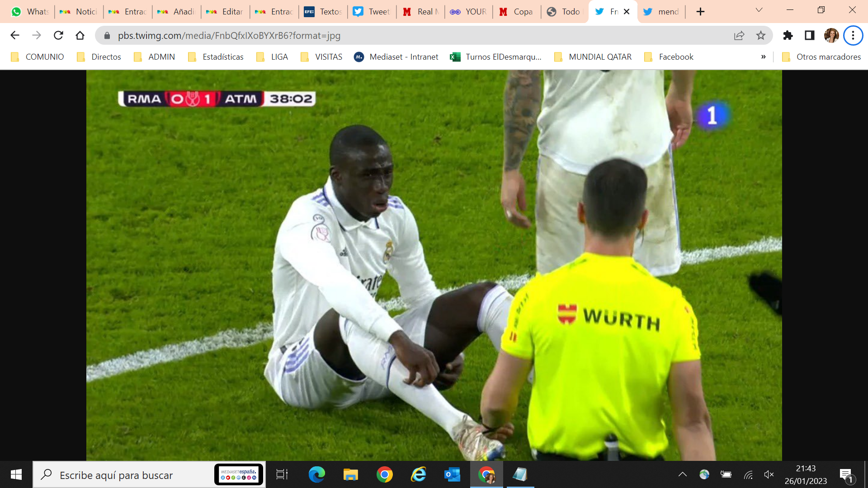The width and height of the screenshot is (868, 488).
Task: Open Outlook from the taskbar
Action: click(452, 474)
